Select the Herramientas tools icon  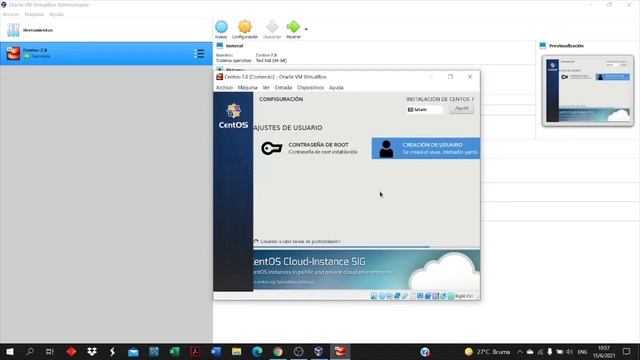[13, 30]
